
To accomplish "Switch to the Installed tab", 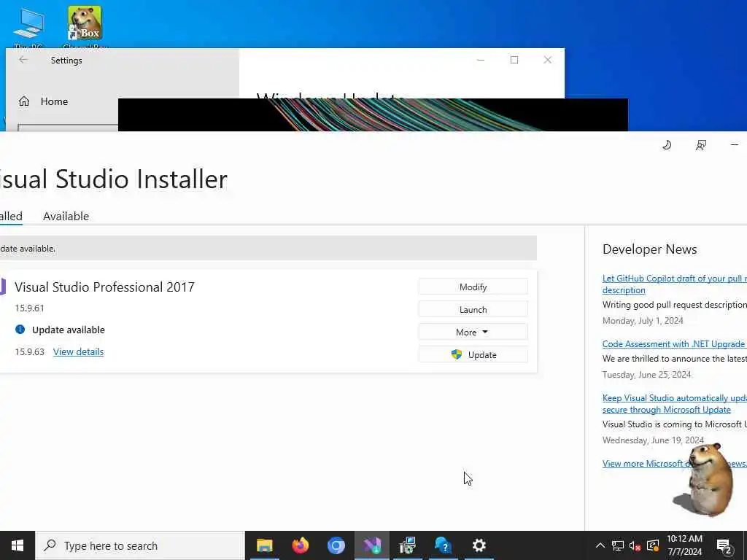I will point(10,216).
